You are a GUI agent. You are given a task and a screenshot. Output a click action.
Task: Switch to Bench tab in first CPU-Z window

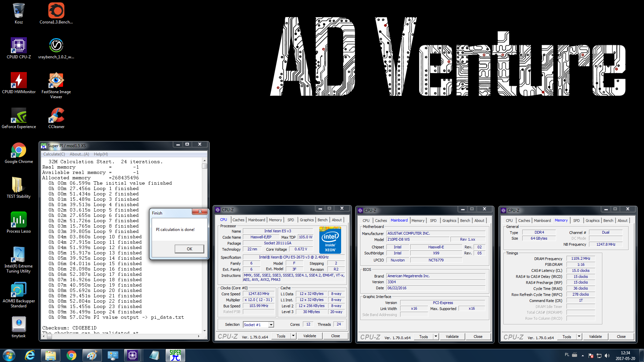322,220
